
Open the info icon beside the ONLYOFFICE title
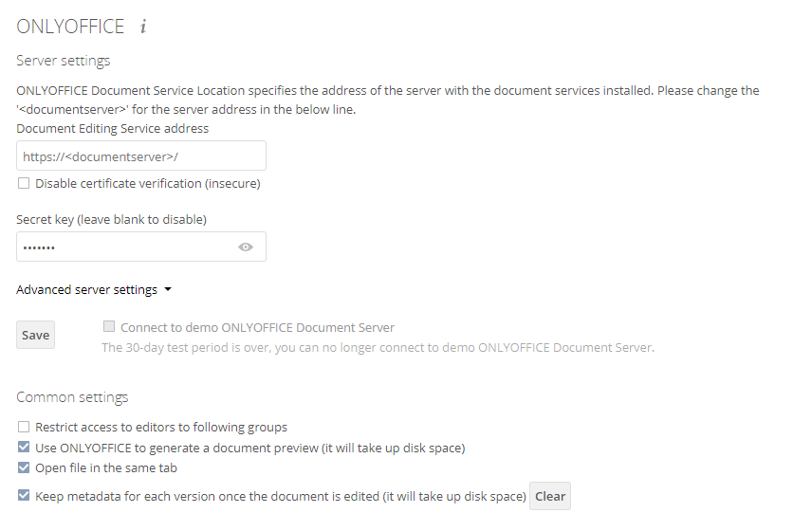pos(143,27)
